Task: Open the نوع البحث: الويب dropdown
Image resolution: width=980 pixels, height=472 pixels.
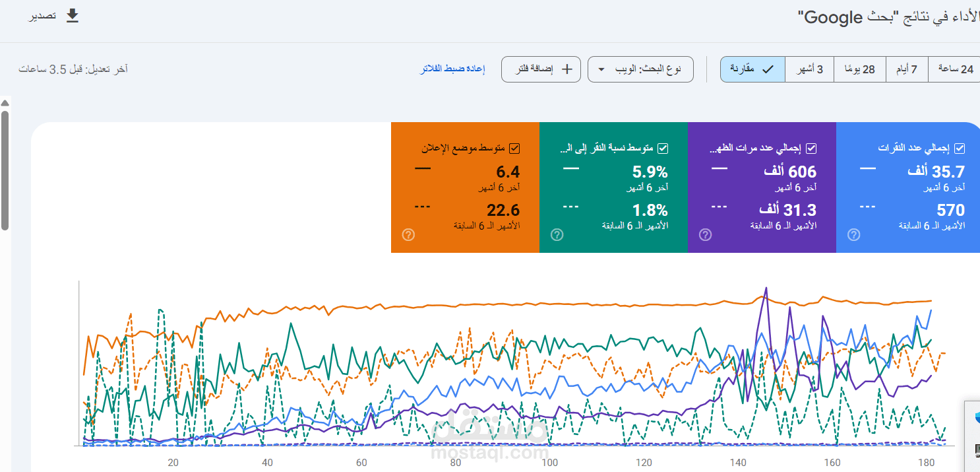Action: coord(639,69)
